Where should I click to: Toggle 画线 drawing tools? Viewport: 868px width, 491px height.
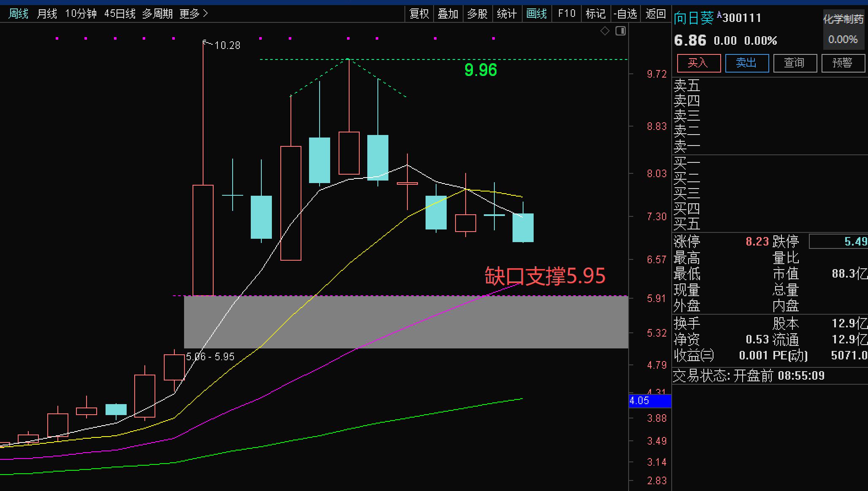[537, 13]
